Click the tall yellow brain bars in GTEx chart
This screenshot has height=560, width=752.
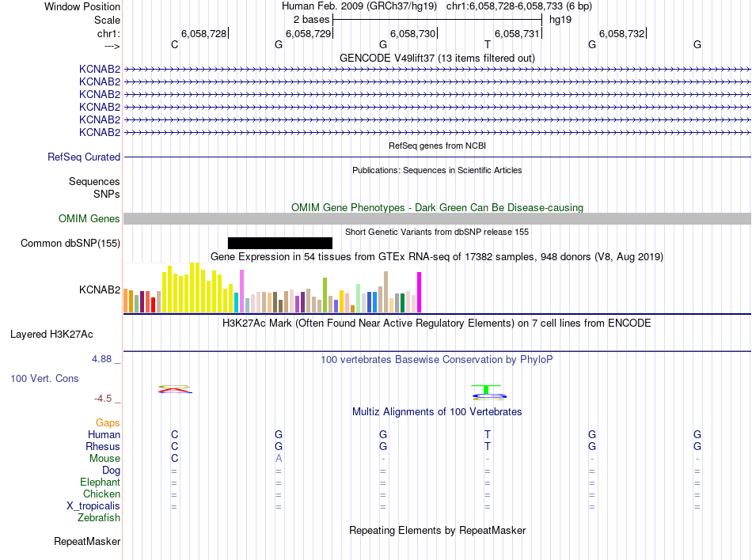click(x=194, y=287)
